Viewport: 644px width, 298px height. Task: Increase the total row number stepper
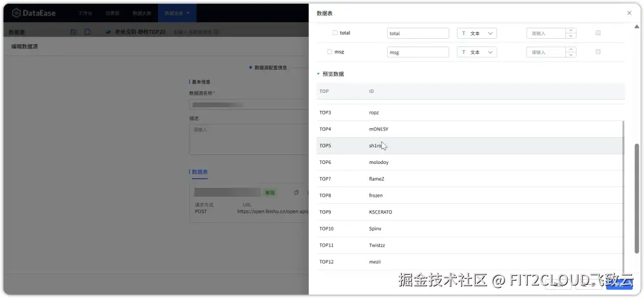pyautogui.click(x=571, y=31)
